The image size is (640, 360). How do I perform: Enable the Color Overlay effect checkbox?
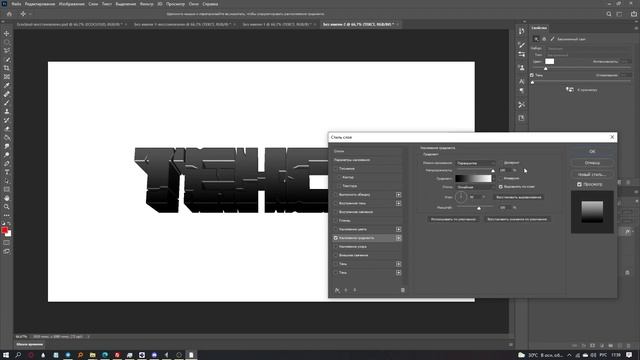tap(336, 229)
